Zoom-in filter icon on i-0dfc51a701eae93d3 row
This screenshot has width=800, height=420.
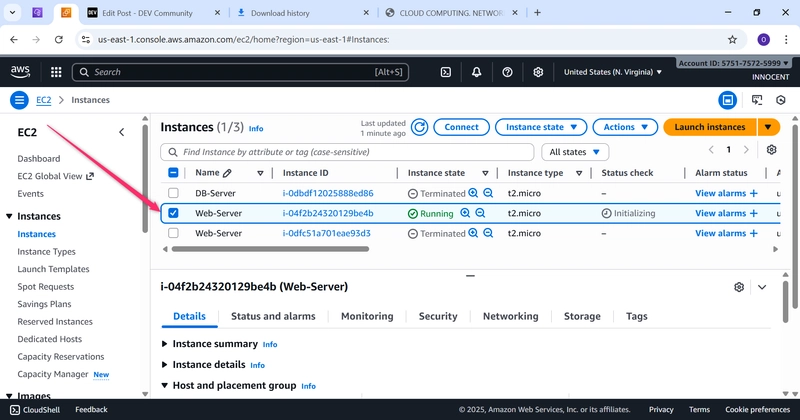click(x=473, y=233)
